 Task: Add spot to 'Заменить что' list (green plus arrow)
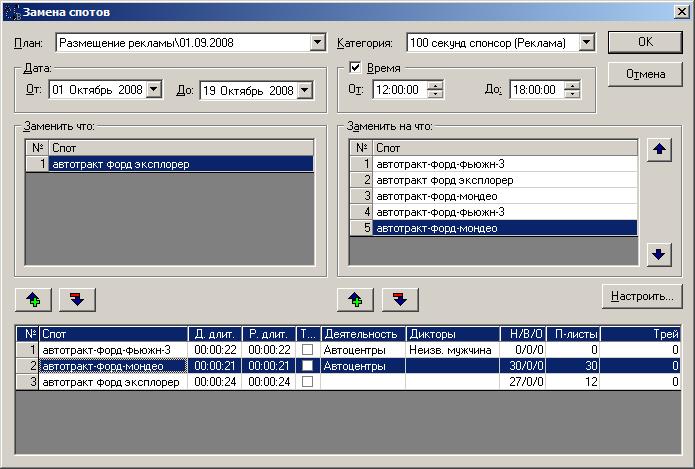point(34,300)
